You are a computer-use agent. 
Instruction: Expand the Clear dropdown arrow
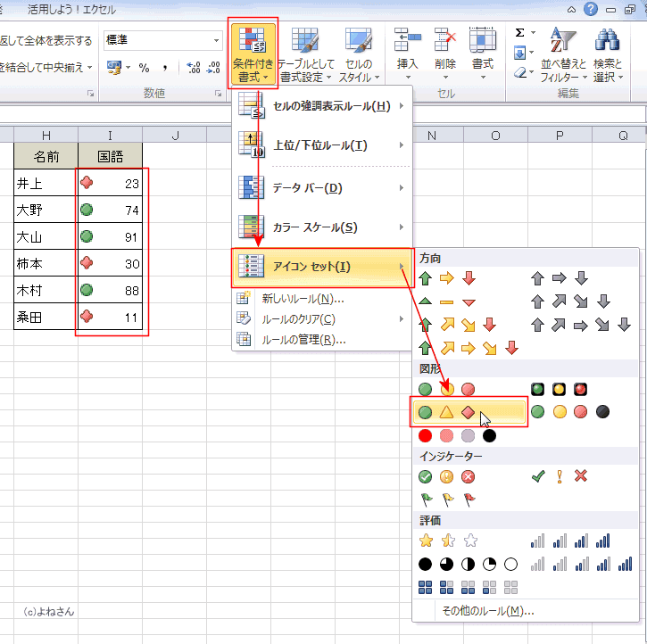532,72
